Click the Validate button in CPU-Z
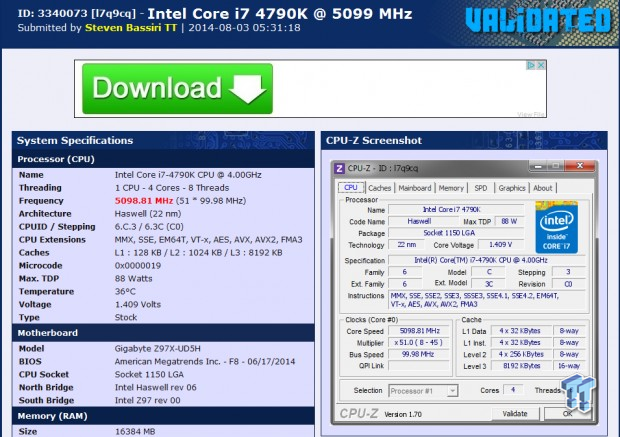 tap(515, 414)
